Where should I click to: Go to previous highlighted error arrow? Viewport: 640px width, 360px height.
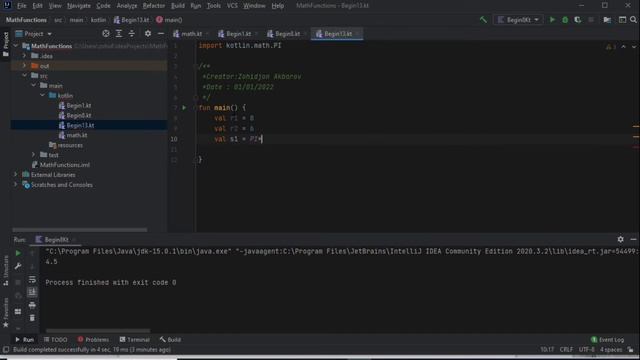point(623,47)
